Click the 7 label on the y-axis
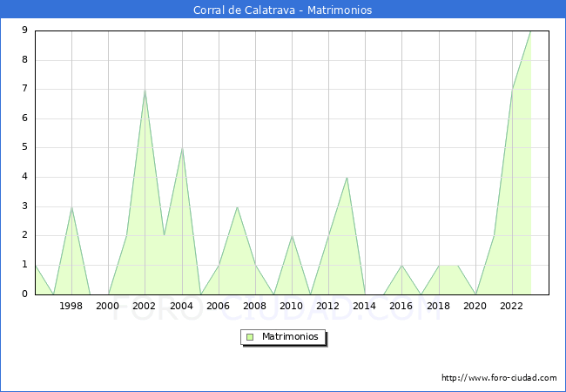The width and height of the screenshot is (566, 392). click(24, 89)
